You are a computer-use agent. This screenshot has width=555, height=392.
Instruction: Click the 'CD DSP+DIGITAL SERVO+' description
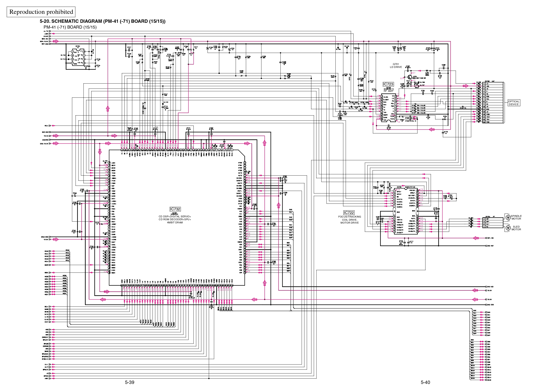(175, 217)
